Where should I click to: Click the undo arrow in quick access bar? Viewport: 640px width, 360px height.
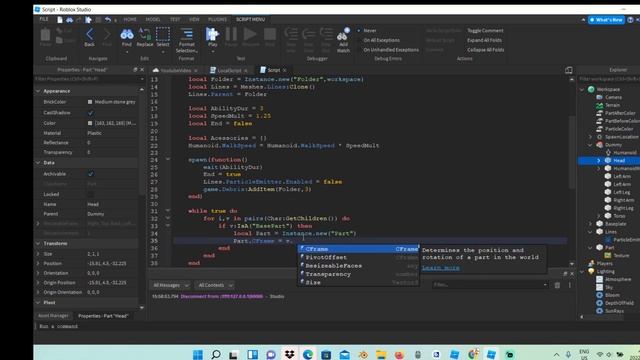[108, 20]
